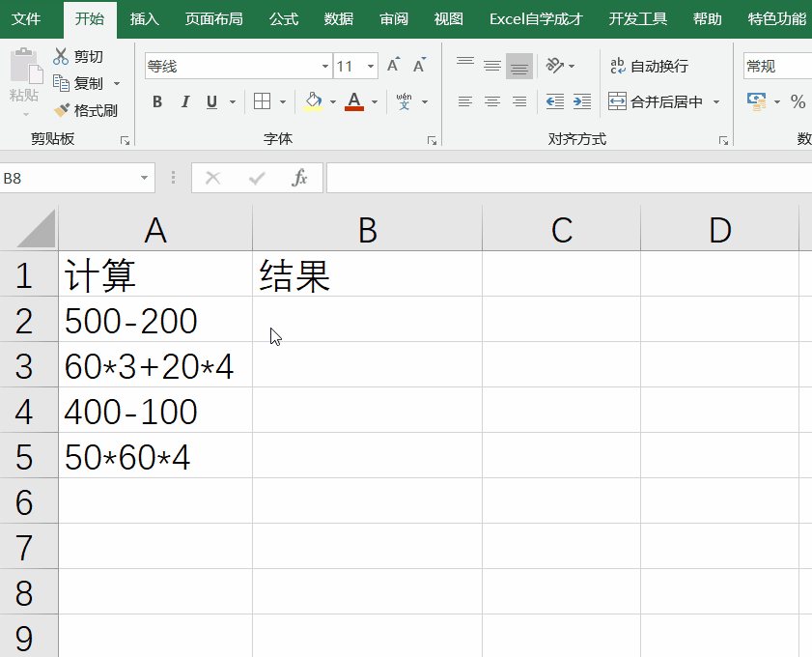The width and height of the screenshot is (812, 657).
Task: Switch to the Data (数据) tab
Action: 339,19
